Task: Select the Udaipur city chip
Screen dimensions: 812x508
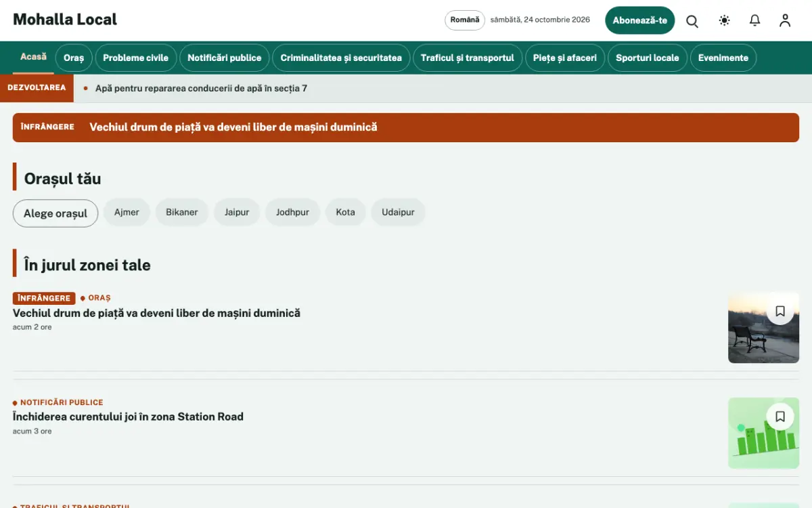Action: [x=398, y=212]
